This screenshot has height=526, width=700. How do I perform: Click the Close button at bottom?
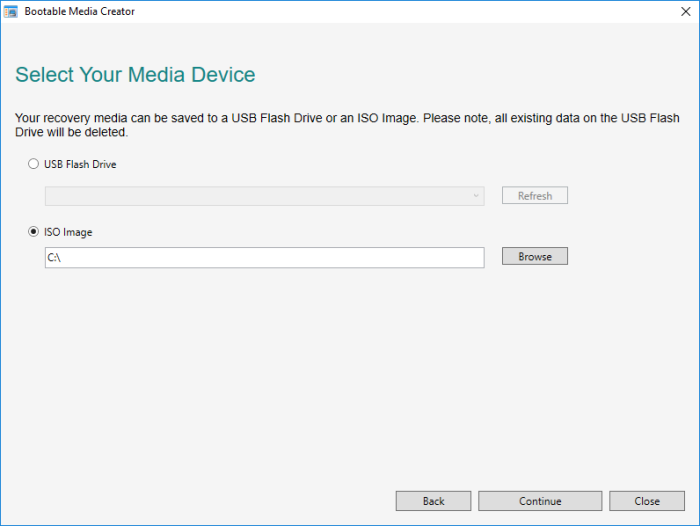click(x=647, y=501)
